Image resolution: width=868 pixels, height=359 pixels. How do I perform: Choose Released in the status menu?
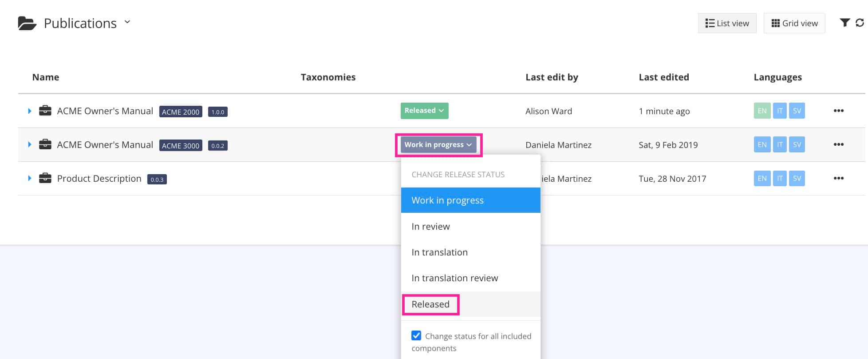(430, 304)
